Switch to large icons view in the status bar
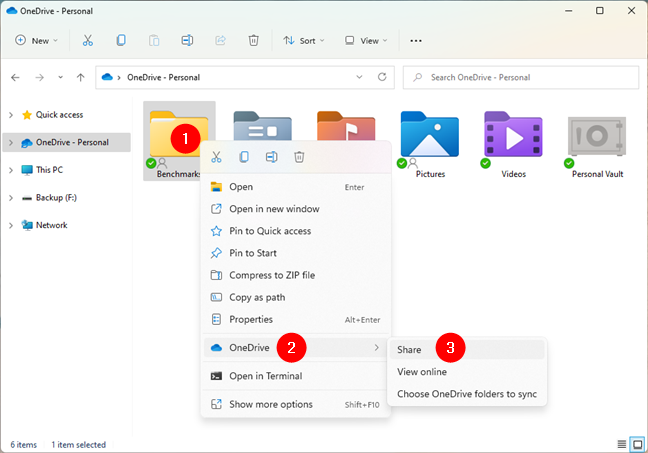The width and height of the screenshot is (648, 453). click(x=638, y=444)
